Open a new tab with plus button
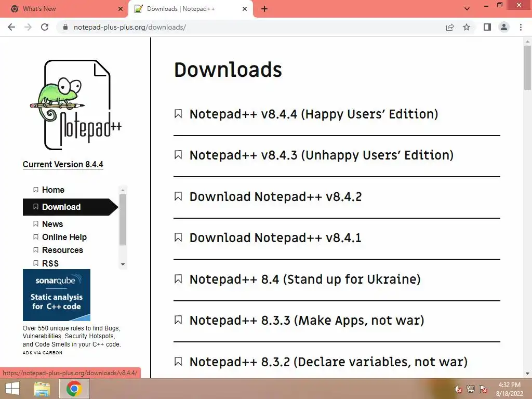 264,9
